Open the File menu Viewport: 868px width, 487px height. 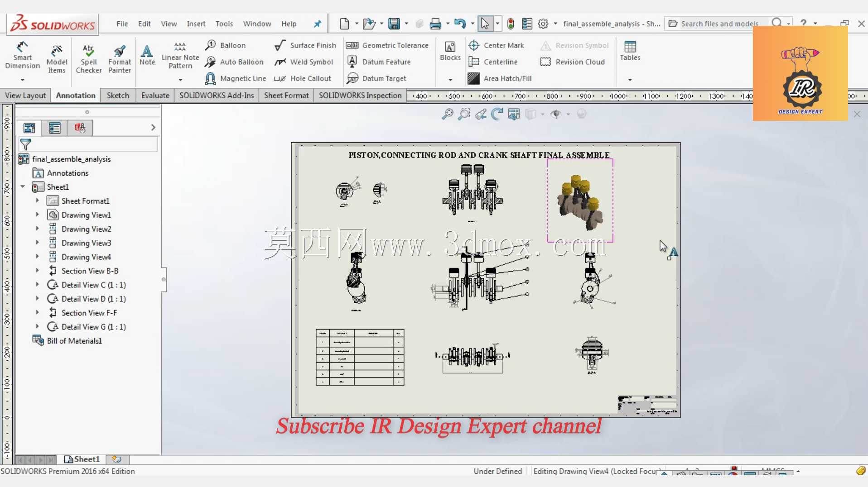(122, 24)
